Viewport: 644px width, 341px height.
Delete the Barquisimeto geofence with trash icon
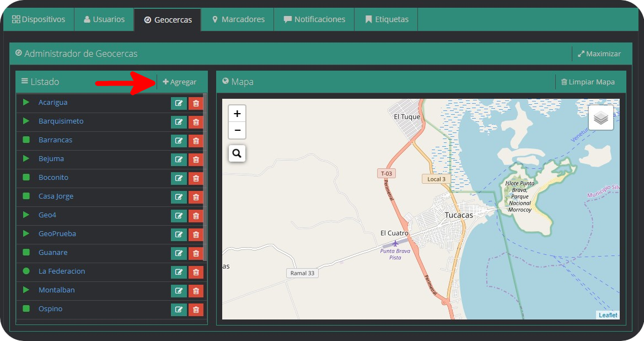pos(196,122)
